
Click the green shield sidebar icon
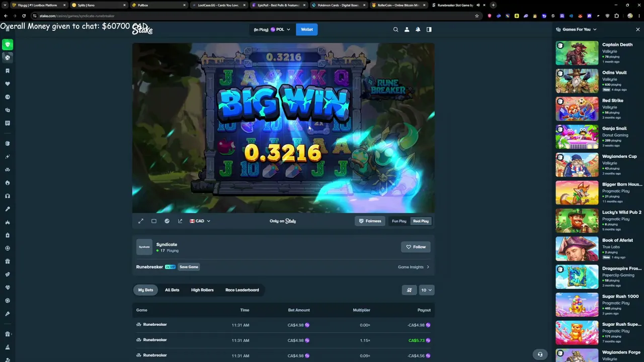point(8,44)
